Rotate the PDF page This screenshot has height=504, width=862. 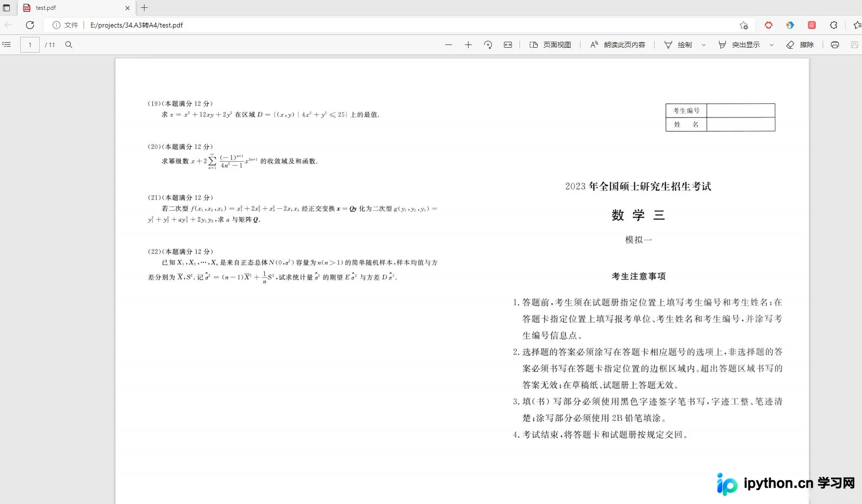click(488, 45)
